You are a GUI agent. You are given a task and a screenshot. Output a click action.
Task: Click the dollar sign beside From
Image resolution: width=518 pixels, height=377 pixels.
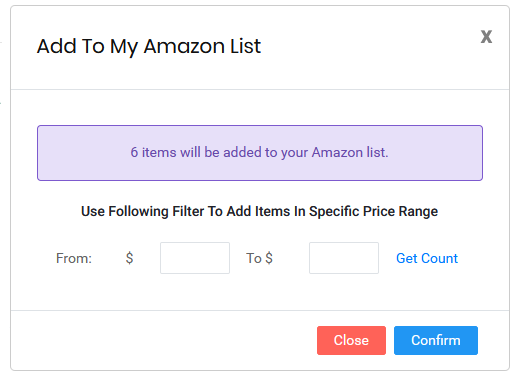[x=129, y=258]
